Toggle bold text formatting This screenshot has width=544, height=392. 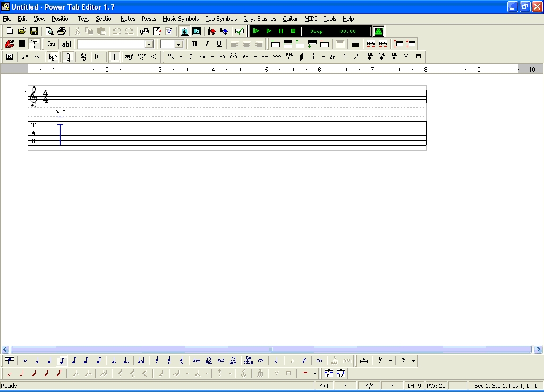click(194, 44)
